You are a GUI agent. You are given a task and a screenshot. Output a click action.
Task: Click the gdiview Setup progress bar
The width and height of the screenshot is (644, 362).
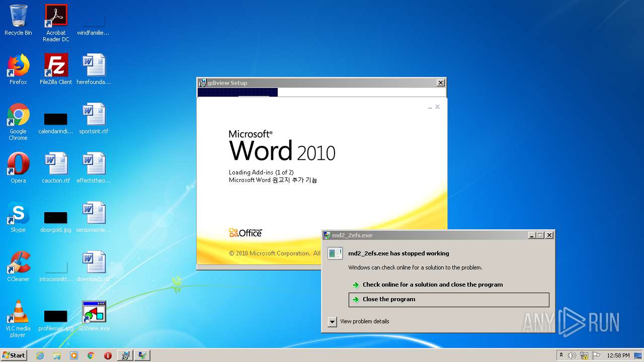pyautogui.click(x=321, y=92)
